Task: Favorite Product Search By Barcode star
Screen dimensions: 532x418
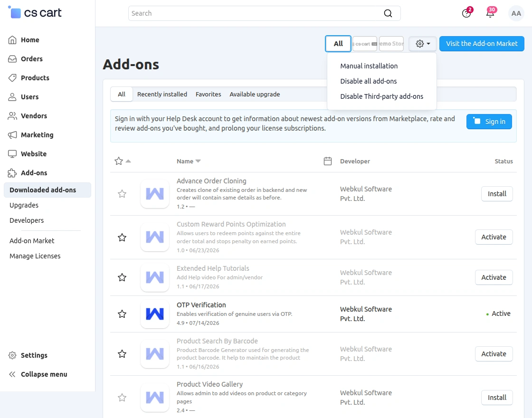Action: pyautogui.click(x=122, y=354)
